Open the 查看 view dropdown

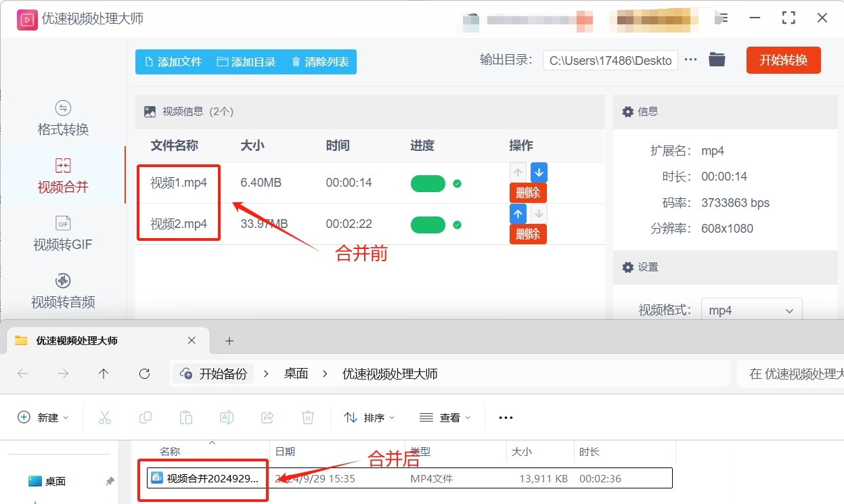[x=445, y=417]
